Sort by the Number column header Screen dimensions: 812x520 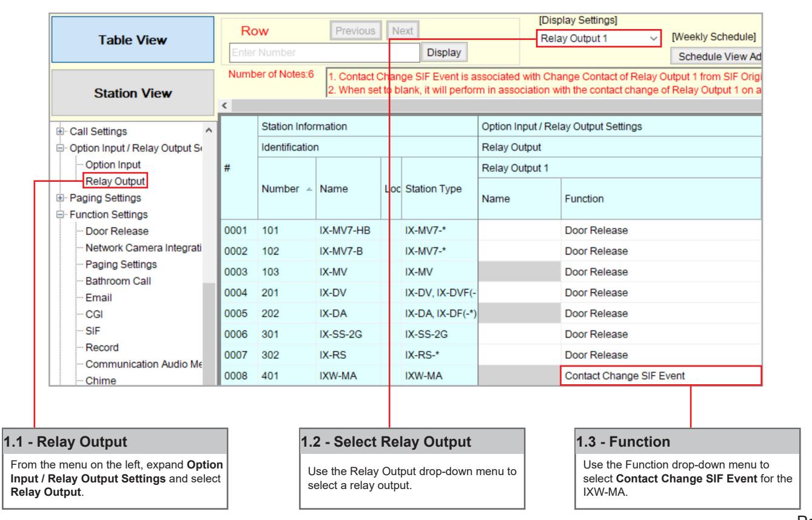coord(286,188)
